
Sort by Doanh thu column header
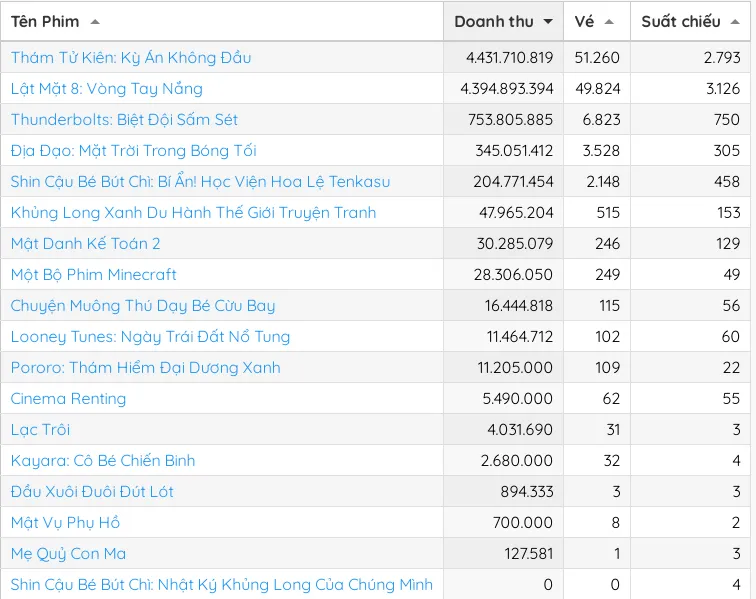494,22
